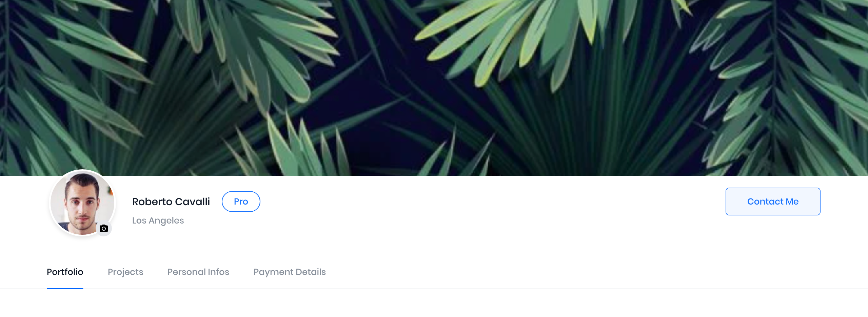Viewport: 868px width, 317px height.
Task: Click the tab divider line under Projects
Action: pos(125,289)
